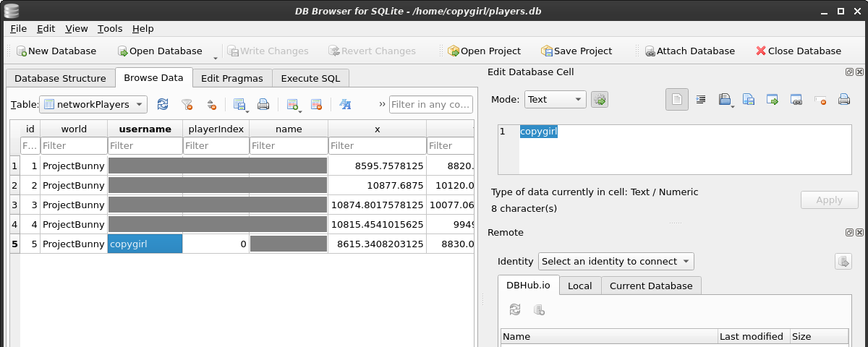
Task: Click the indent text icon in cell editor
Action: click(x=701, y=100)
